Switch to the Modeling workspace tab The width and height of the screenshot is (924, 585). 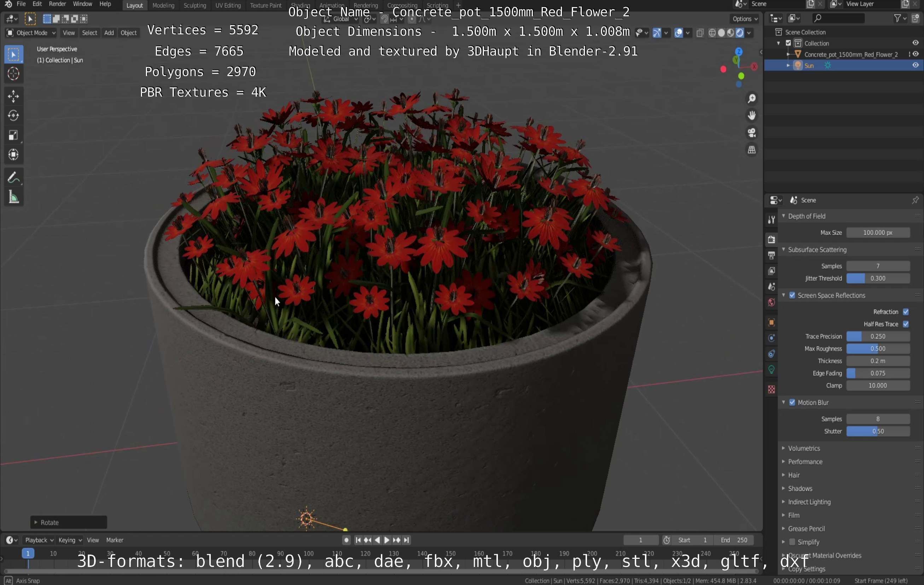pyautogui.click(x=163, y=5)
